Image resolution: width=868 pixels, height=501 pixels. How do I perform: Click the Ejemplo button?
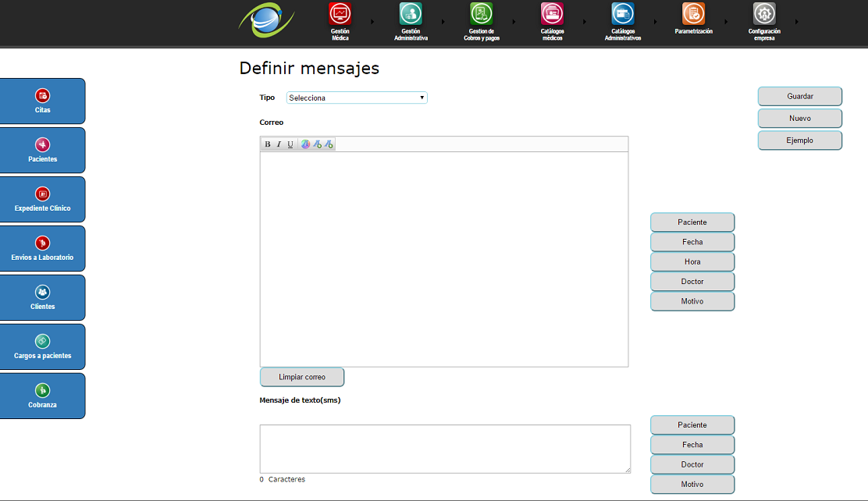[799, 140]
